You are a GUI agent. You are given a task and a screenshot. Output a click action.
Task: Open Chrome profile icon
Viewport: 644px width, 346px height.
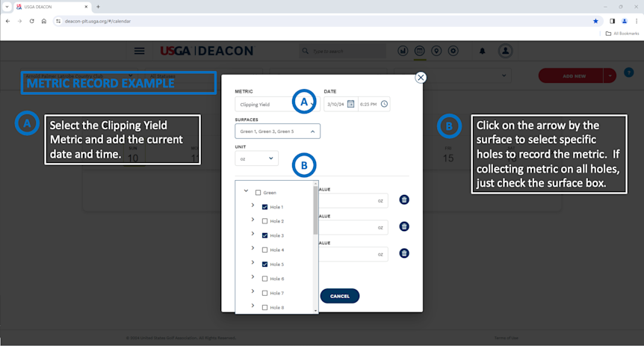(x=625, y=21)
